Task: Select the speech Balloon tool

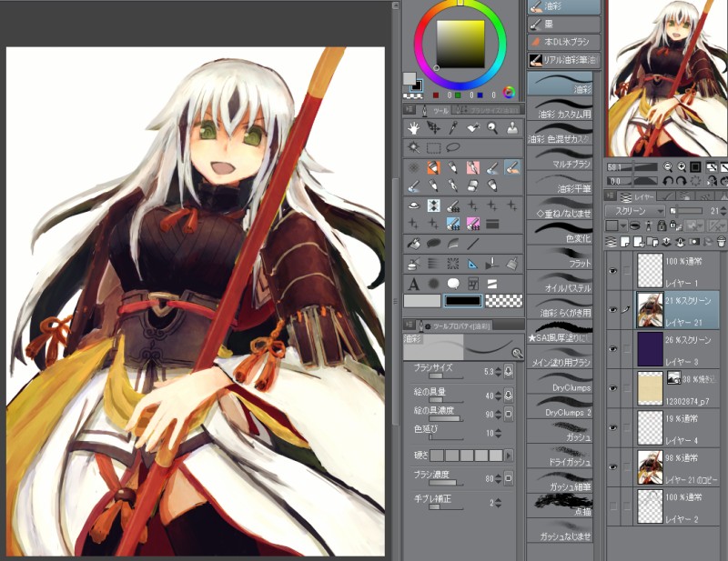Action: (x=453, y=284)
